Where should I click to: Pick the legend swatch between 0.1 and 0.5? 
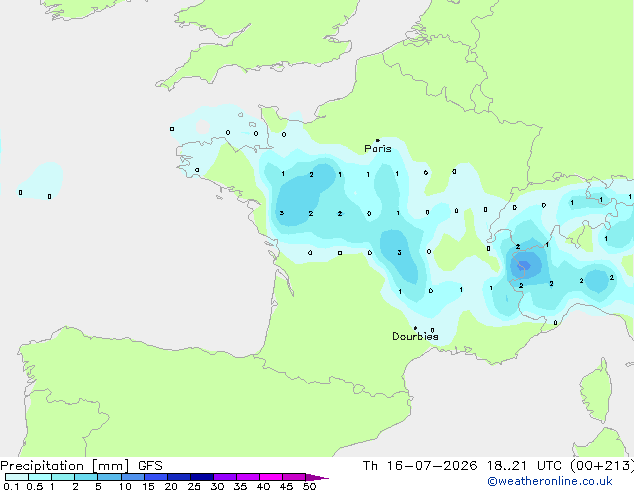(17, 477)
